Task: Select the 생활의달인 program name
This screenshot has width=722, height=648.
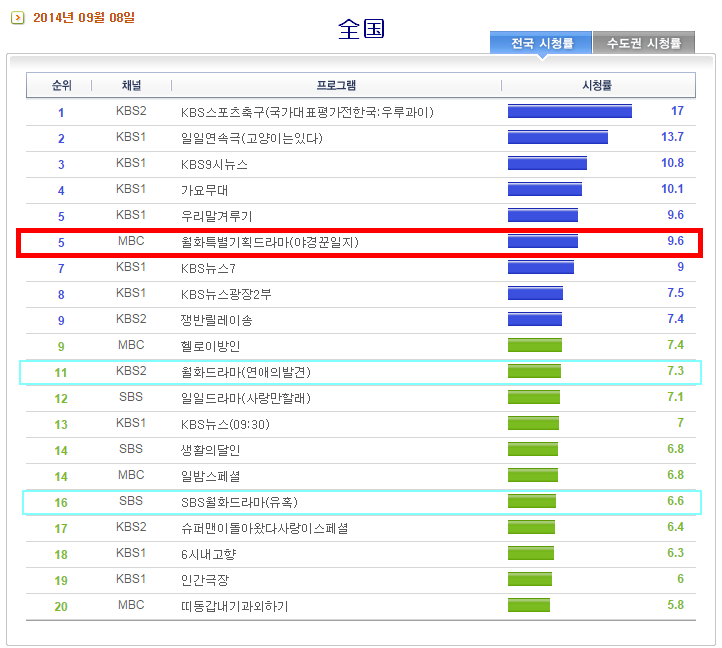Action: tap(210, 450)
